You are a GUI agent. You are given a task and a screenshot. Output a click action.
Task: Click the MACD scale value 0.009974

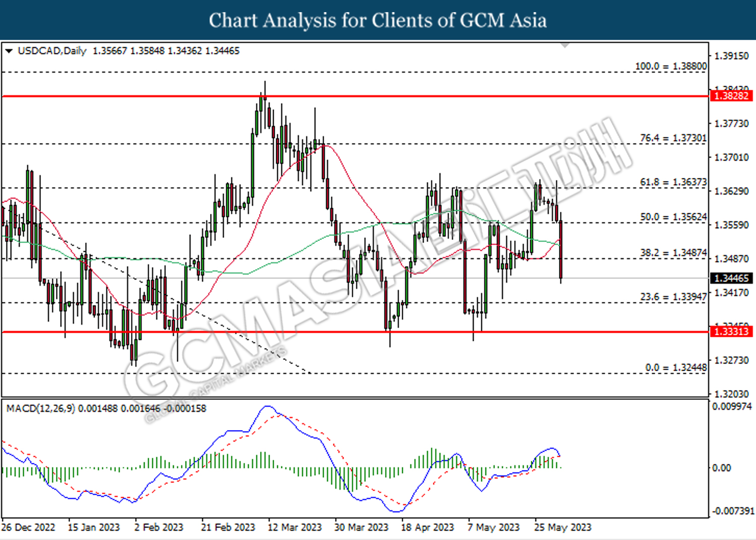[x=732, y=406]
